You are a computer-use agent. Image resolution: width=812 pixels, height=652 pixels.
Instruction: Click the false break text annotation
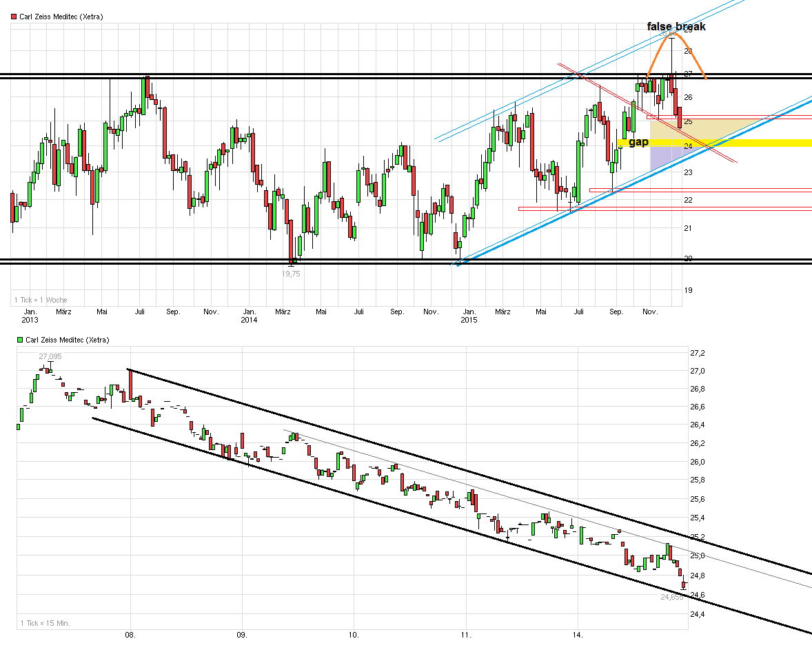[676, 26]
